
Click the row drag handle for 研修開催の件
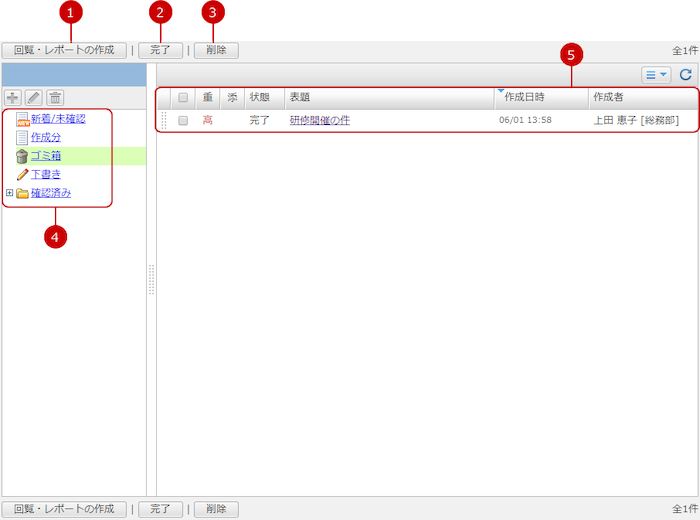click(x=163, y=121)
